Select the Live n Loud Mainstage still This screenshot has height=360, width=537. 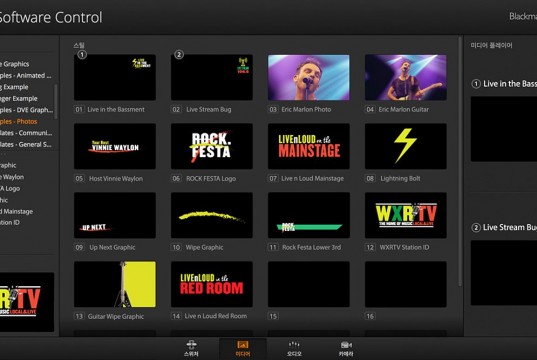point(309,146)
